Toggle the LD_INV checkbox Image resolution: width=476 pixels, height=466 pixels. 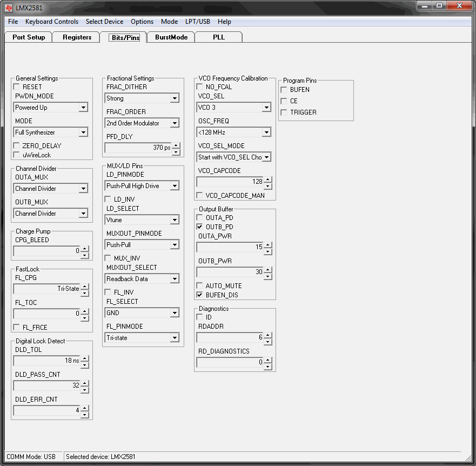click(x=108, y=199)
